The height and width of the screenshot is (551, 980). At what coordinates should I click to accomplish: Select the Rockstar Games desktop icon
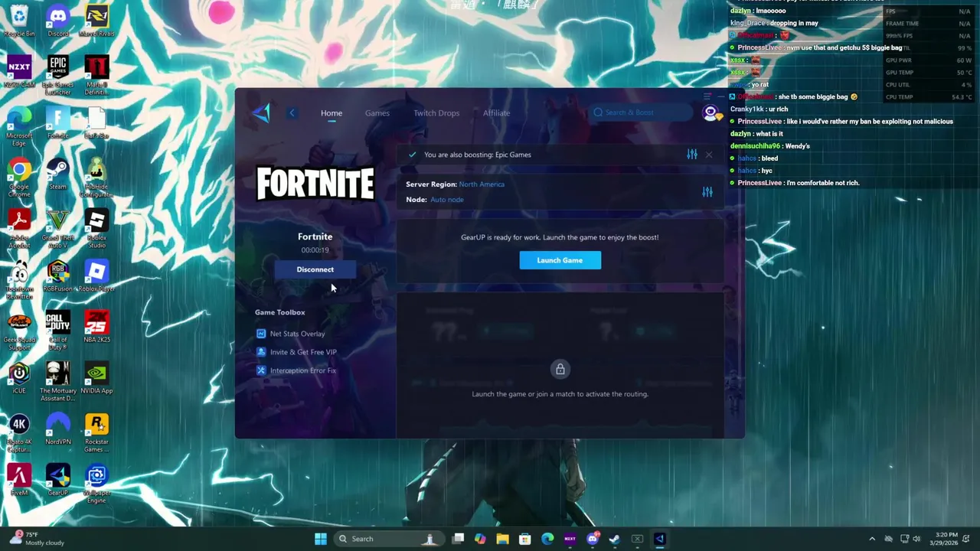click(96, 432)
